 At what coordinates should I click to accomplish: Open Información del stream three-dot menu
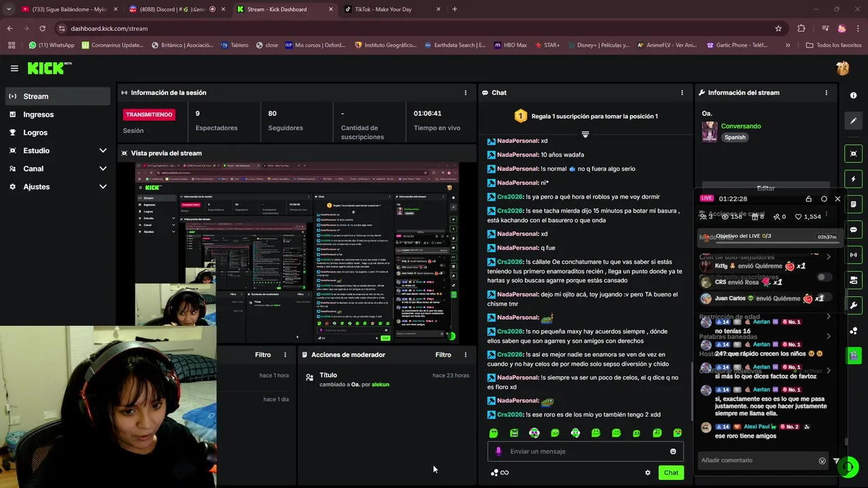click(x=826, y=93)
